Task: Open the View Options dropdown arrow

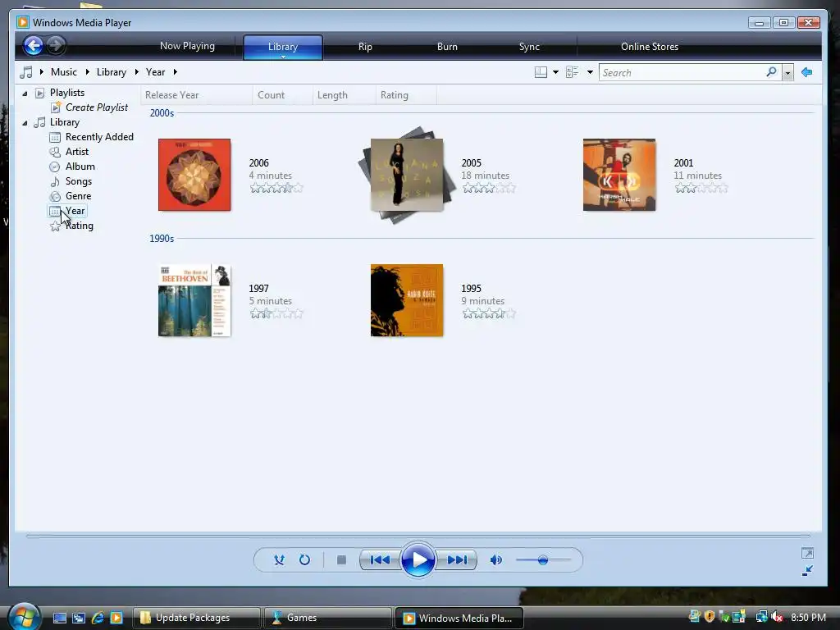Action: tap(590, 72)
